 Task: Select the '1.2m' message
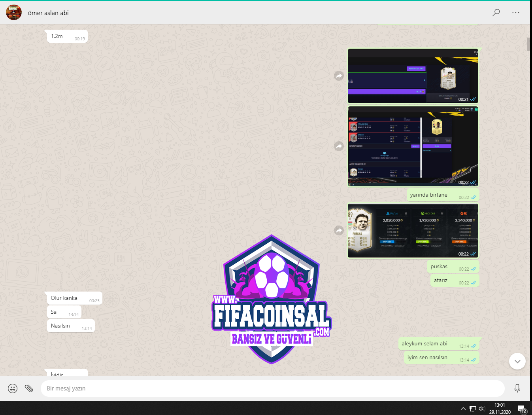[x=67, y=36]
